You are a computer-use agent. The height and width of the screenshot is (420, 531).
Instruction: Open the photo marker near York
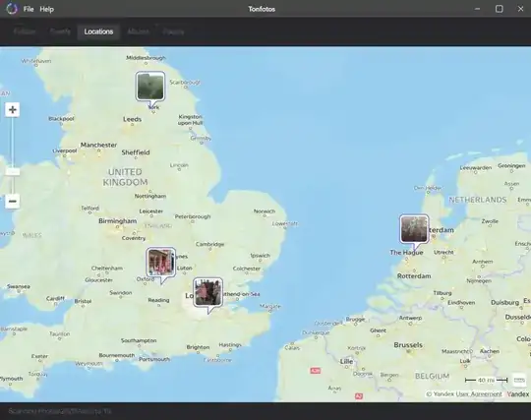click(150, 86)
